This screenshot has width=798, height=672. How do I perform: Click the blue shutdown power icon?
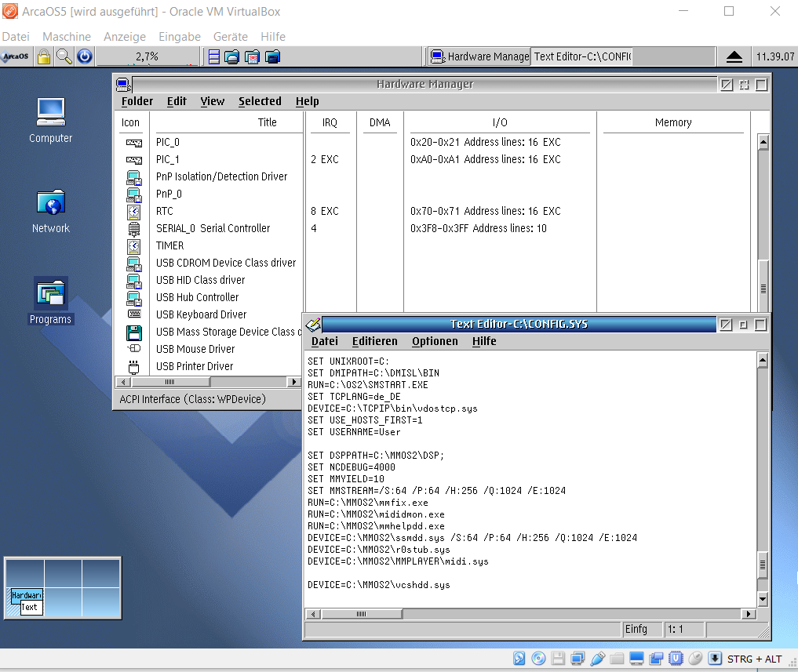point(85,56)
